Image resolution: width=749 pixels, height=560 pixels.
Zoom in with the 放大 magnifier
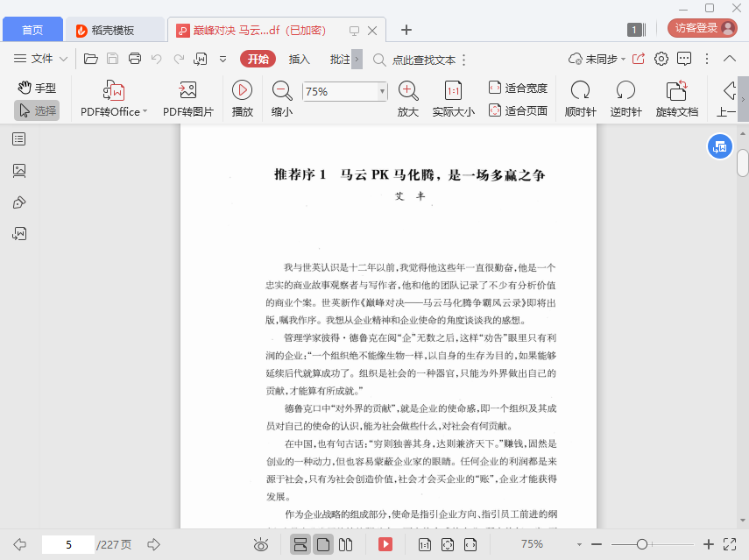(x=407, y=90)
